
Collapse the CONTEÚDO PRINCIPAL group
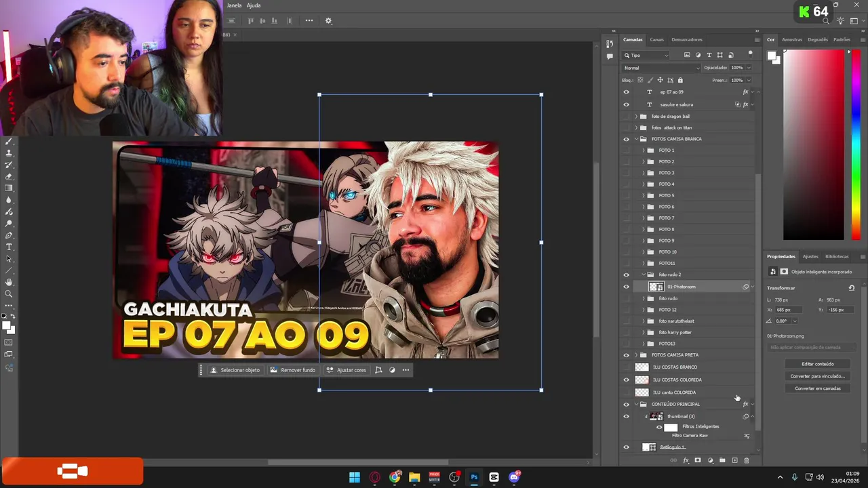636,404
